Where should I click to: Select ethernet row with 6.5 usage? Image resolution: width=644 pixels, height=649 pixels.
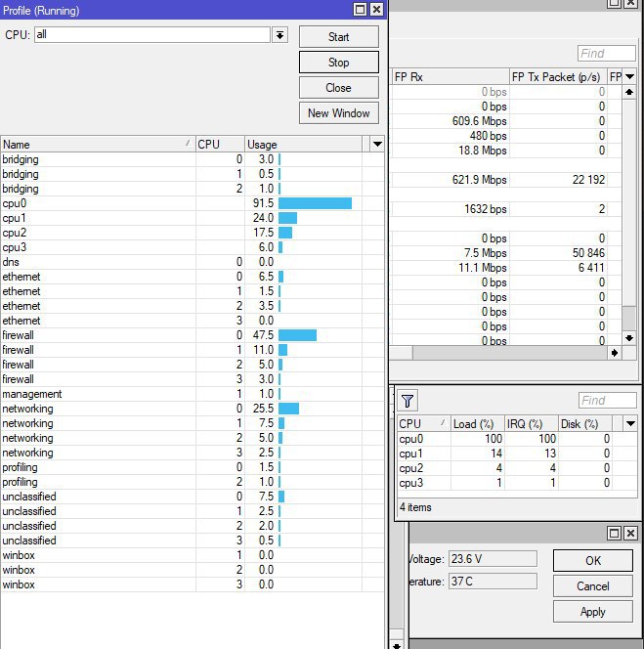[x=193, y=277]
